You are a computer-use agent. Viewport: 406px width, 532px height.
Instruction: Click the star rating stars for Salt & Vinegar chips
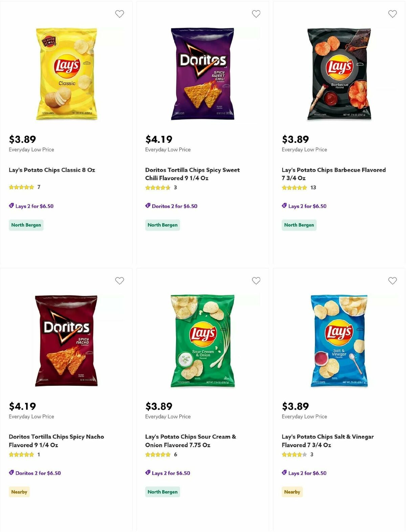[294, 454]
